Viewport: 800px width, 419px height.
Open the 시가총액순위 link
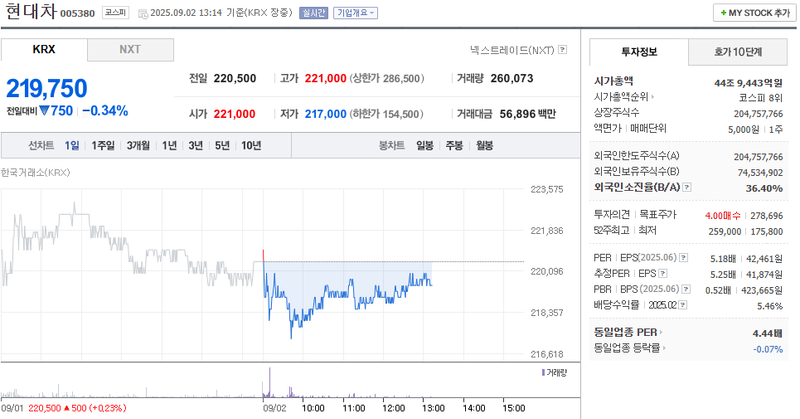(623, 96)
